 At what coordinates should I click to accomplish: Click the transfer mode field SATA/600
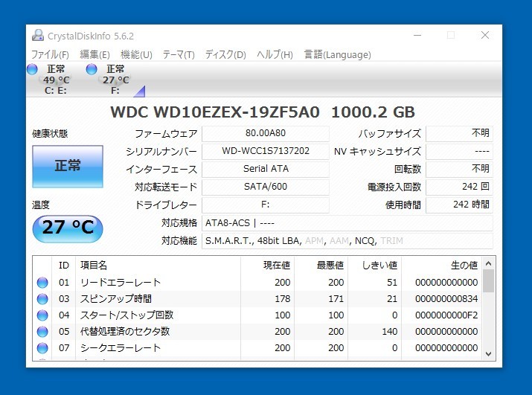click(x=266, y=187)
